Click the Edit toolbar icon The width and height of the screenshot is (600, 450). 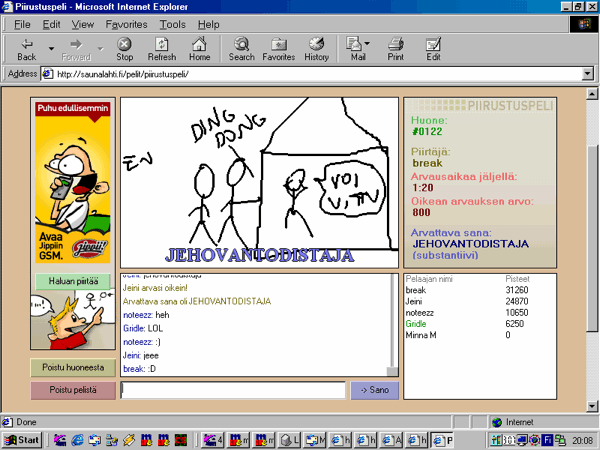tap(433, 49)
